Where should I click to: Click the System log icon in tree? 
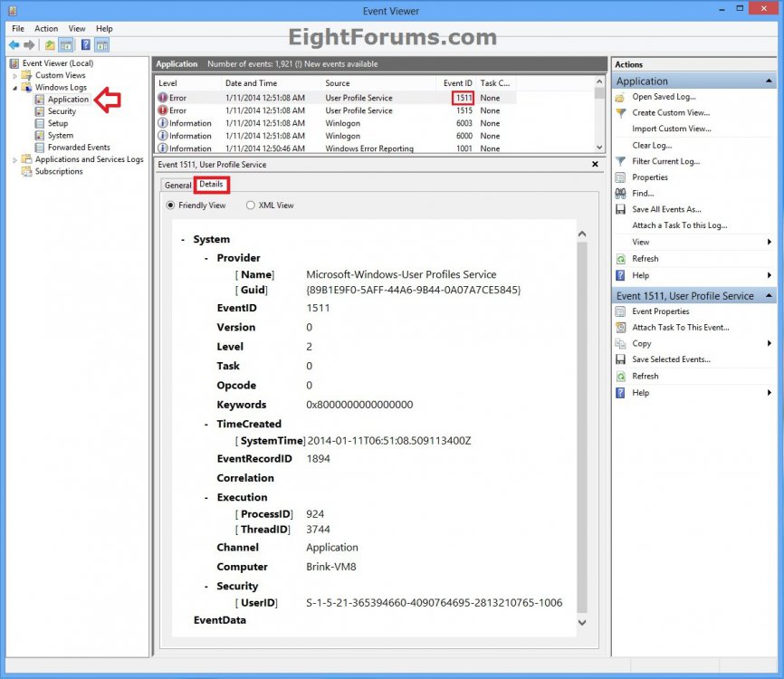coord(40,136)
